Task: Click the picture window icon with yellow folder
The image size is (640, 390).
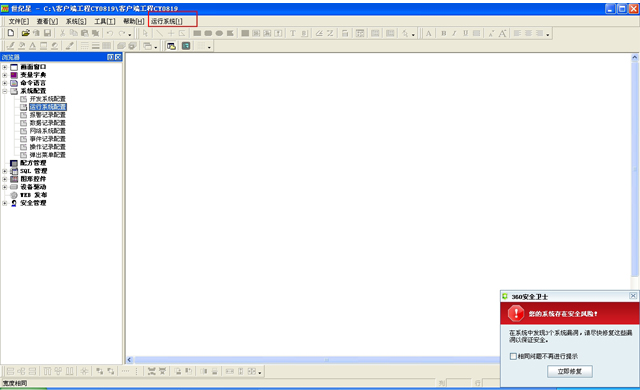Action: click(x=171, y=46)
